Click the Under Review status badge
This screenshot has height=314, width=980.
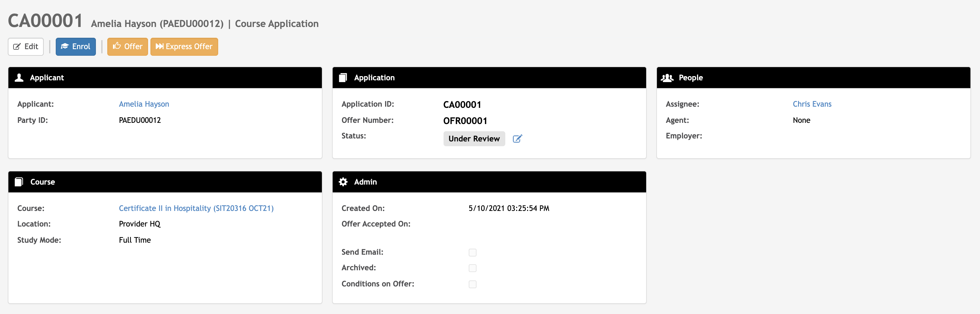pyautogui.click(x=474, y=139)
